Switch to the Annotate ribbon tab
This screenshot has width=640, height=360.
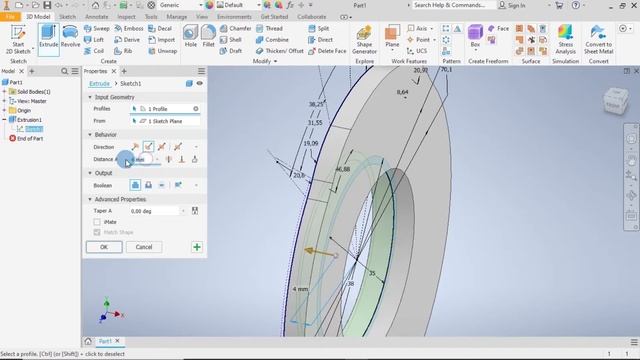97,17
